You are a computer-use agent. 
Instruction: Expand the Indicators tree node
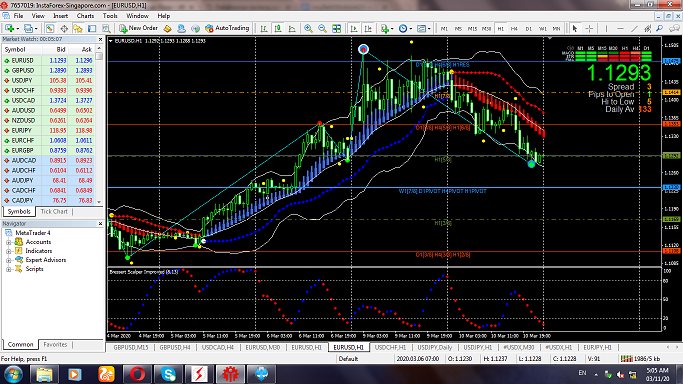pyautogui.click(x=9, y=251)
